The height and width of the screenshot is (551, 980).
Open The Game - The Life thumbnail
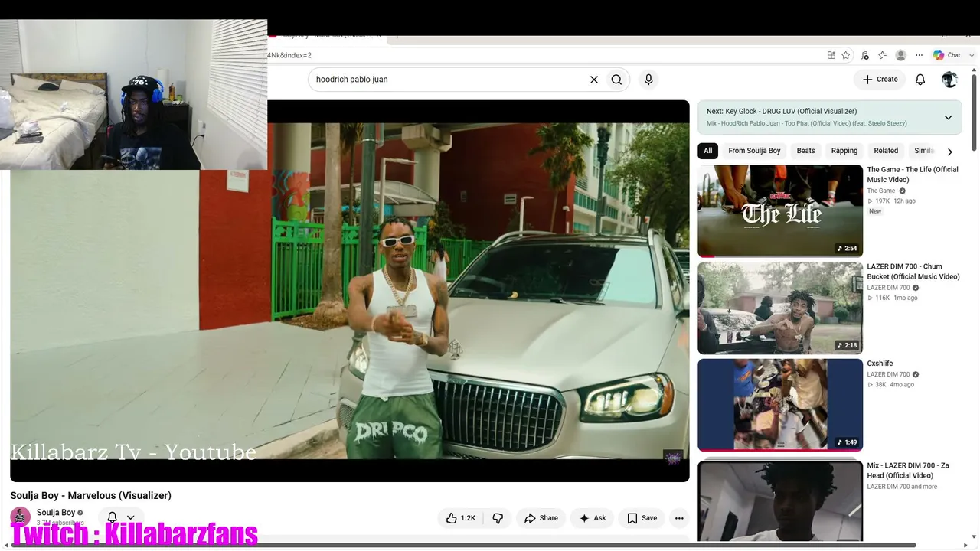pyautogui.click(x=780, y=210)
